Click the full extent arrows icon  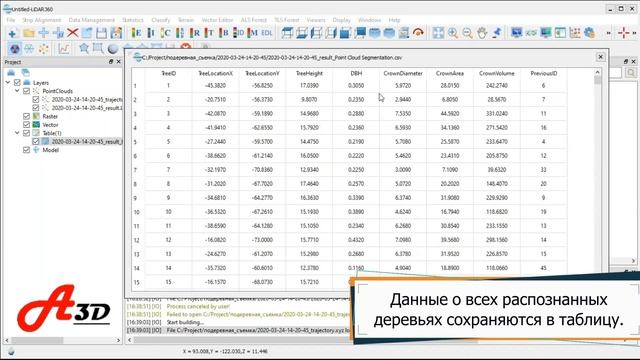pos(438,33)
